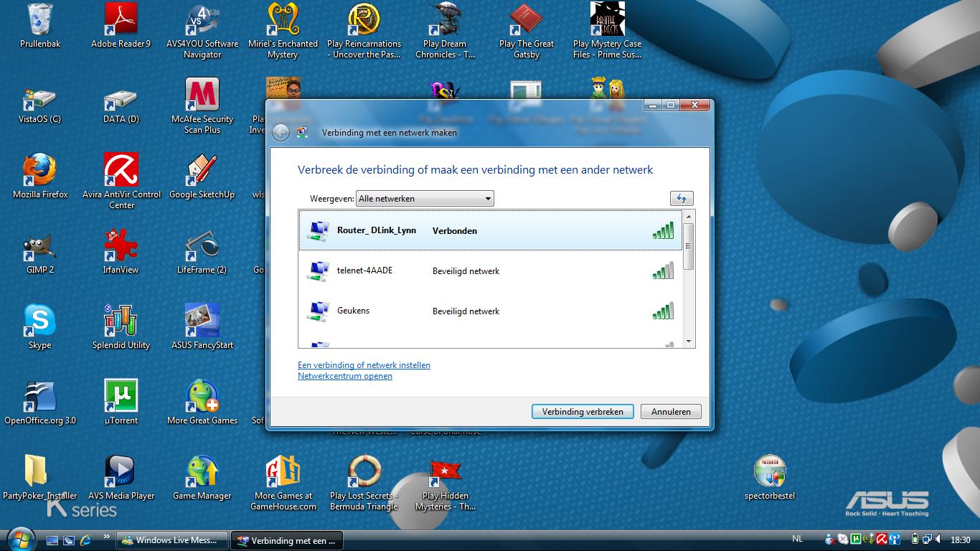Open LifeFrame (2) webcam shortcut

pyautogui.click(x=202, y=252)
